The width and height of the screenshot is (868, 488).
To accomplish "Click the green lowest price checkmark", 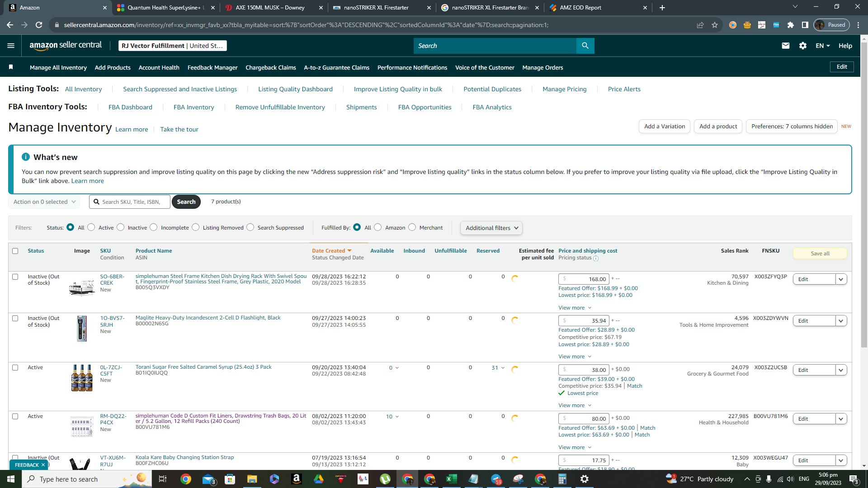I will [x=561, y=393].
